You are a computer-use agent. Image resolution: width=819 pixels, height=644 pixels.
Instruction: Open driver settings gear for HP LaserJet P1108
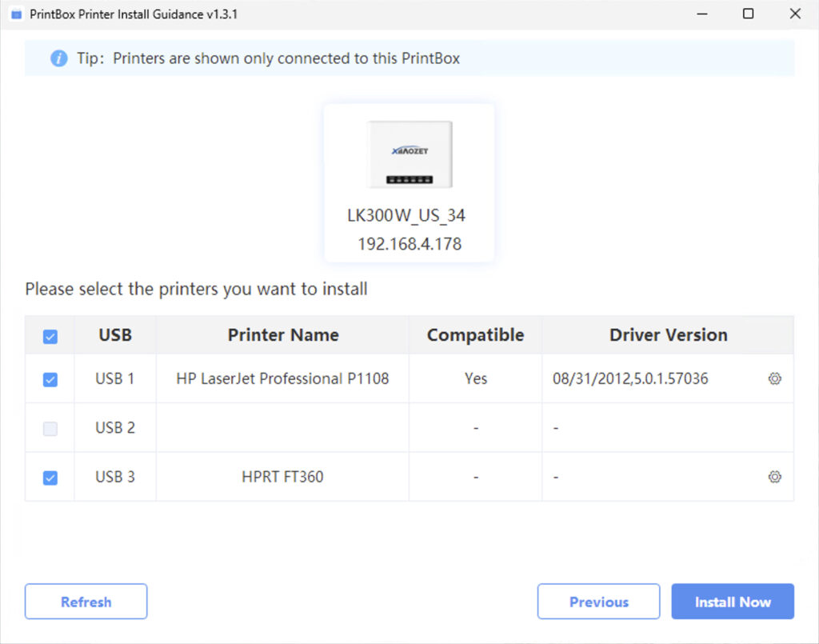click(774, 378)
